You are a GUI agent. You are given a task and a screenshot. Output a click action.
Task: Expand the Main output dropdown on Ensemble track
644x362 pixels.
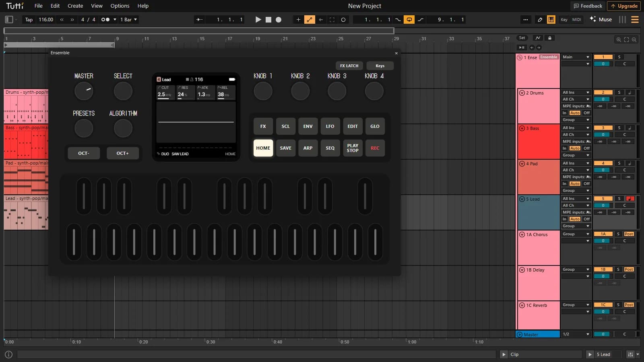[x=576, y=57]
